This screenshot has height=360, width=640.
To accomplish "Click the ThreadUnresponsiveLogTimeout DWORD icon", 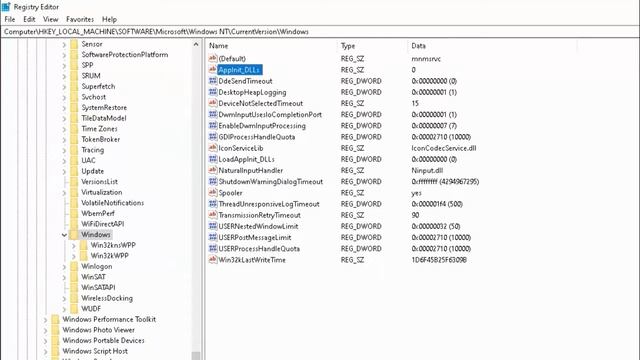I will 213,204.
